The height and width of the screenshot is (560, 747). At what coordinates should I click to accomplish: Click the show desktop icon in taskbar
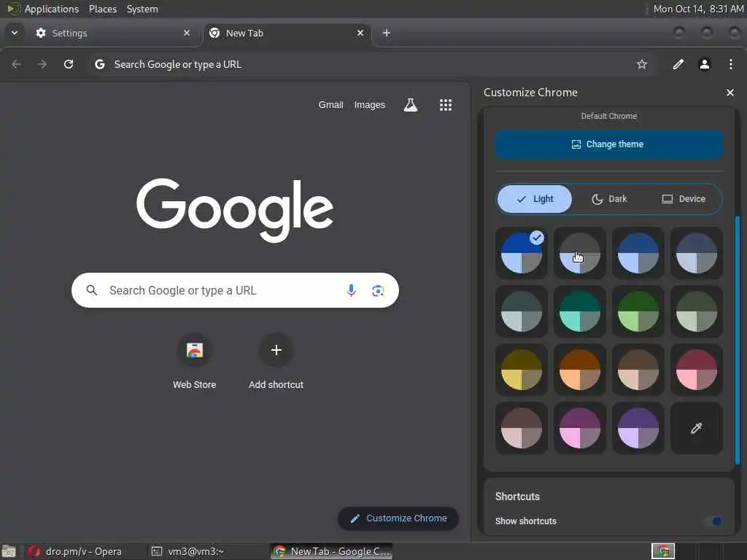(9, 551)
